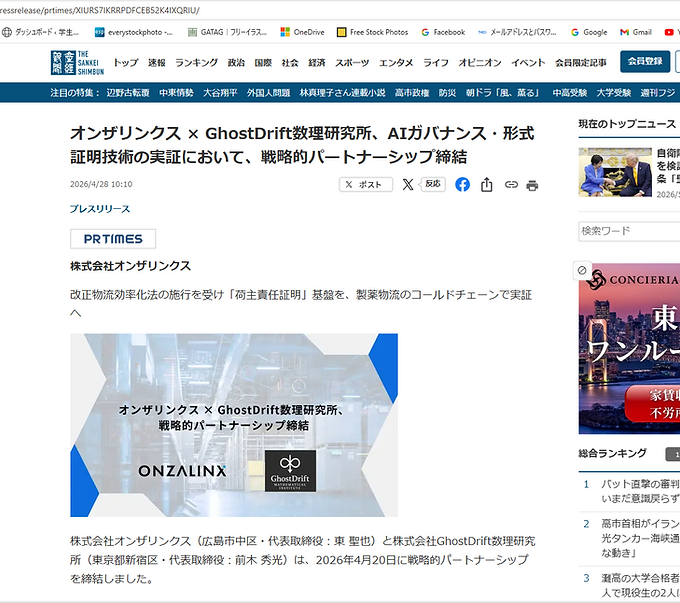Screen dimensions: 680x603
Task: Open Google bookmark
Action: coord(589,32)
